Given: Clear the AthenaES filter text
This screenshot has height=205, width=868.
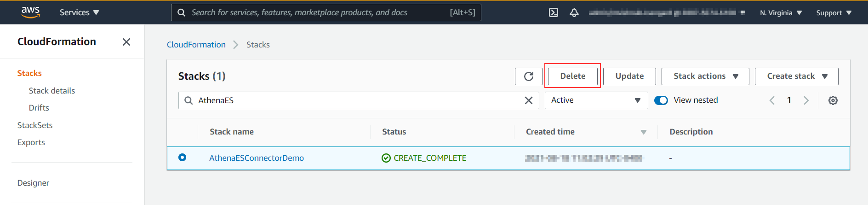Looking at the screenshot, I should pyautogui.click(x=529, y=100).
